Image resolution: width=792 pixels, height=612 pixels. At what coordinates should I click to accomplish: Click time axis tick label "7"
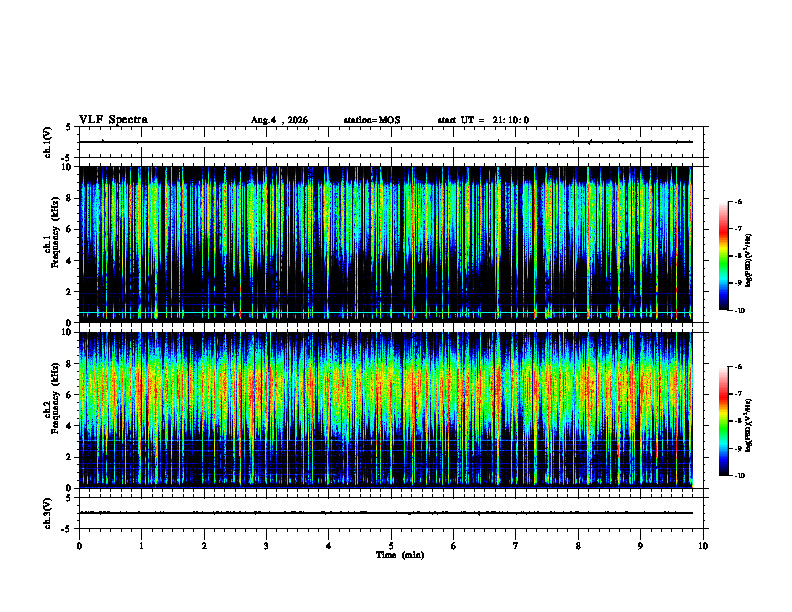(x=516, y=546)
